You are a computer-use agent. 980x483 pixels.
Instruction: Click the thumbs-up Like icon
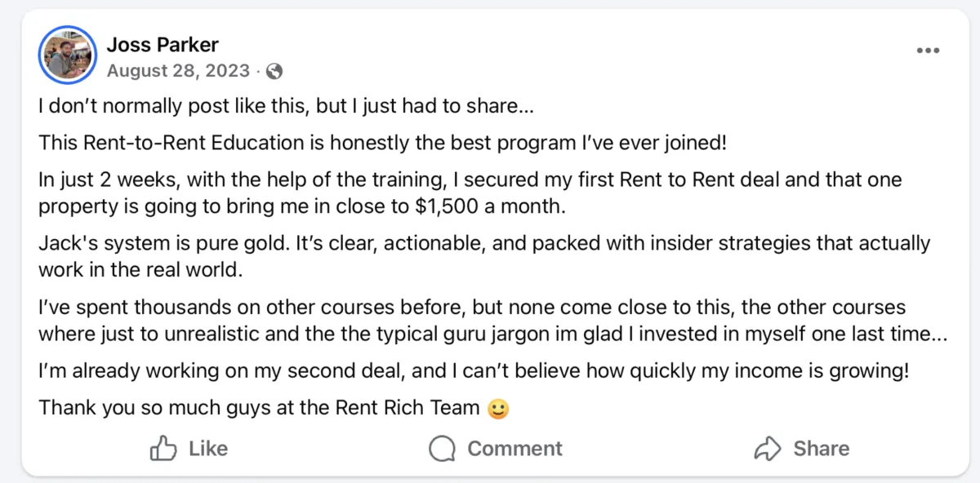164,448
